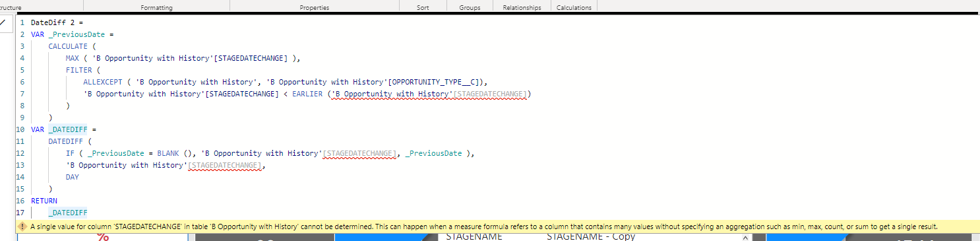Click underlined [STAGEDATECHANGE] on line 13

pyautogui.click(x=226, y=165)
